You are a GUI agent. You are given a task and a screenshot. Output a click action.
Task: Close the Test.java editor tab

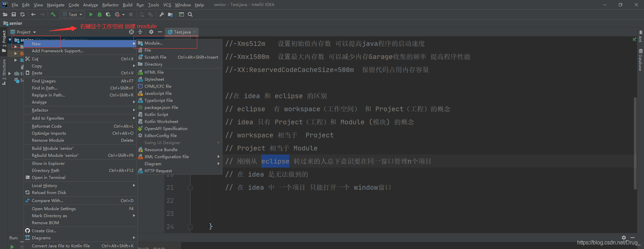coord(194,32)
